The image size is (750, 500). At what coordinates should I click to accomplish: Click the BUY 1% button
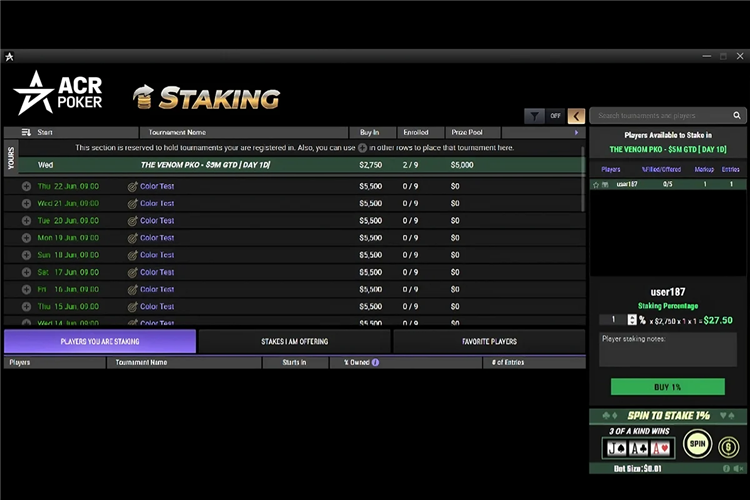click(668, 387)
